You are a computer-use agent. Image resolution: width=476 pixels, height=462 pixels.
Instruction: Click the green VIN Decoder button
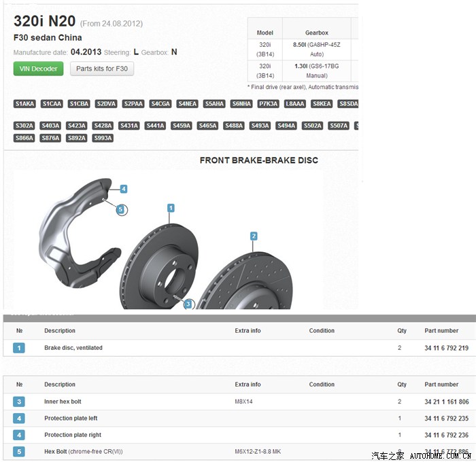(39, 69)
